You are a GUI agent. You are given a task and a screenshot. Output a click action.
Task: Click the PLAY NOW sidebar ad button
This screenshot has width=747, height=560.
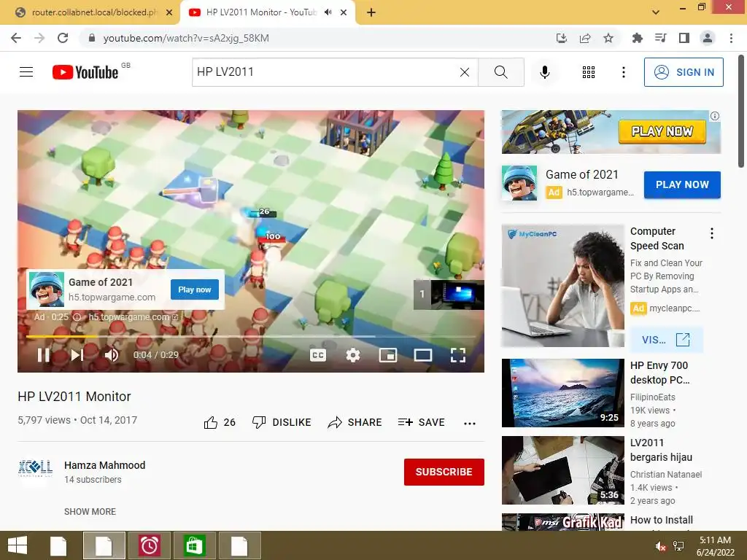(x=682, y=184)
